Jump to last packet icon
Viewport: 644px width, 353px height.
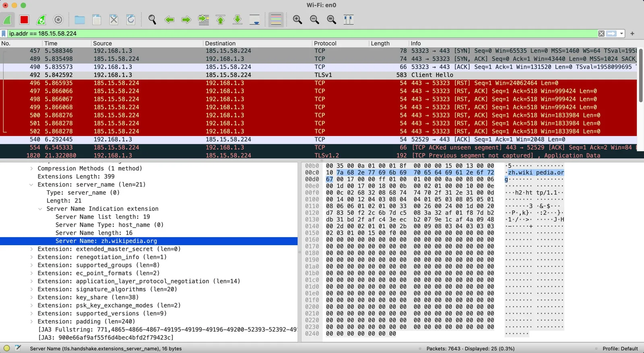(x=237, y=19)
